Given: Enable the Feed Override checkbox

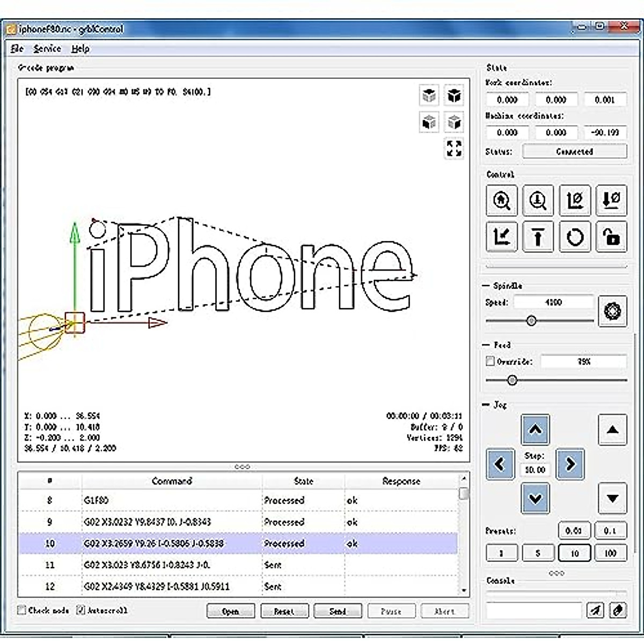Looking at the screenshot, I should tap(490, 362).
